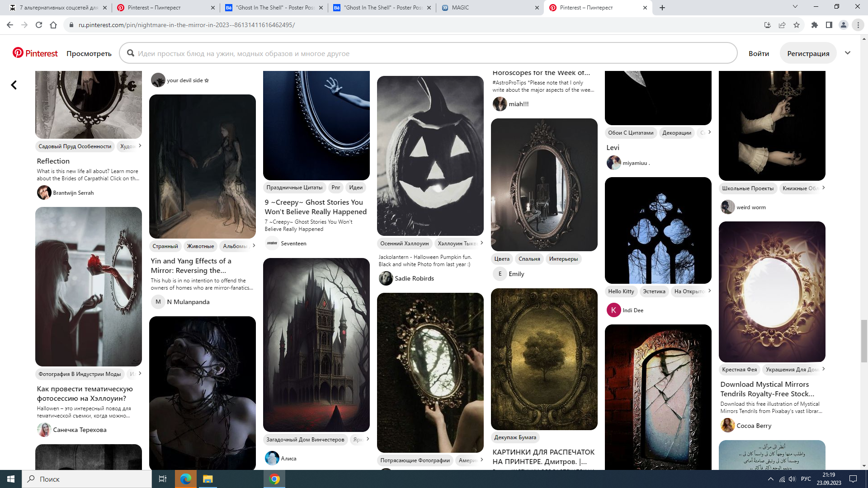Expand the header chevron next to Регистрация

click(x=848, y=53)
